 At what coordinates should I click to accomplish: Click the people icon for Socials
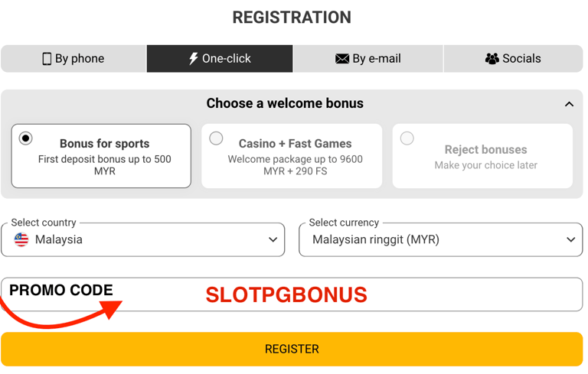point(492,59)
